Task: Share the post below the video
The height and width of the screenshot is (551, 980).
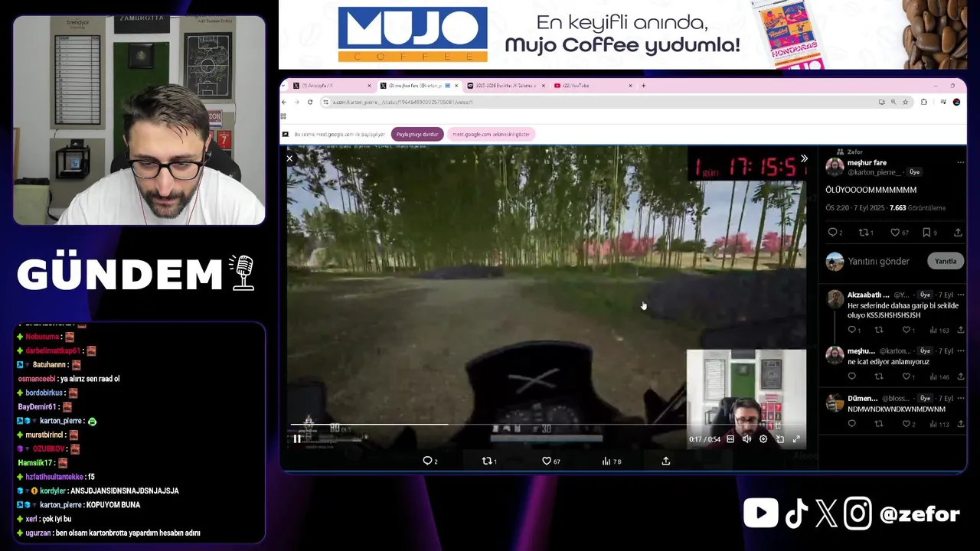Action: click(666, 461)
